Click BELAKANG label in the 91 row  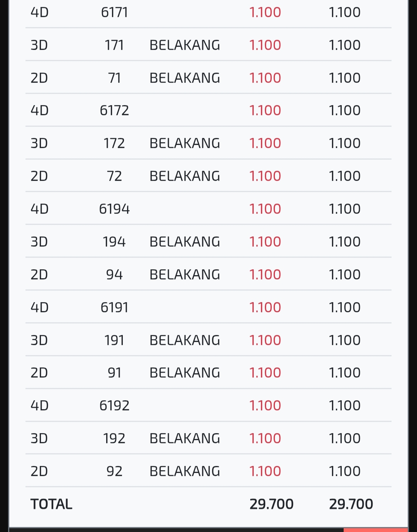click(x=185, y=373)
